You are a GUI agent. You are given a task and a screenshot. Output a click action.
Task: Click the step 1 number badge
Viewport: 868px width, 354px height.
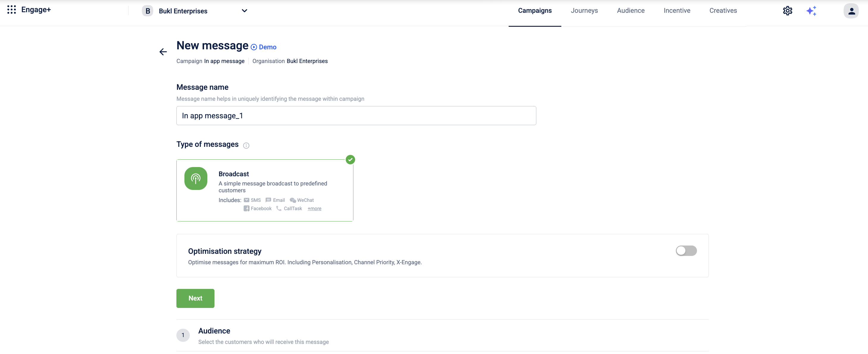coord(183,336)
